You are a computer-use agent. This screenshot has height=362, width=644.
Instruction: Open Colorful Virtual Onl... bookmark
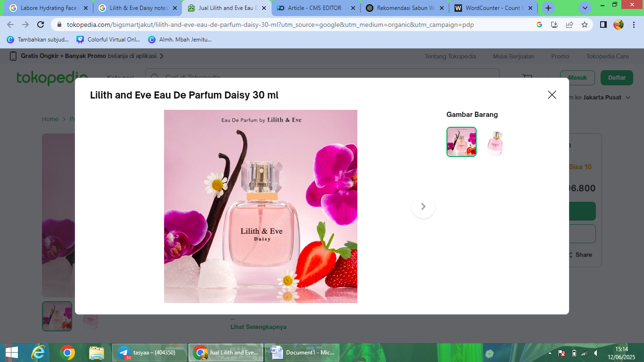point(108,40)
